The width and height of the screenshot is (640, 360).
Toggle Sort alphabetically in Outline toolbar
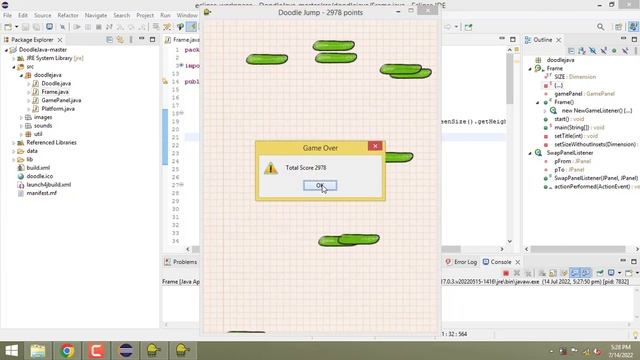coord(582,51)
